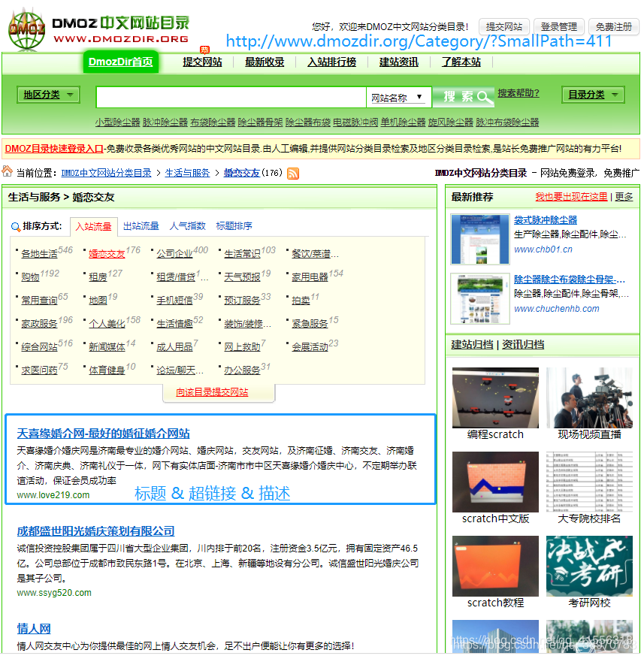
Task: Open the 办公服务 category
Action: [x=242, y=370]
